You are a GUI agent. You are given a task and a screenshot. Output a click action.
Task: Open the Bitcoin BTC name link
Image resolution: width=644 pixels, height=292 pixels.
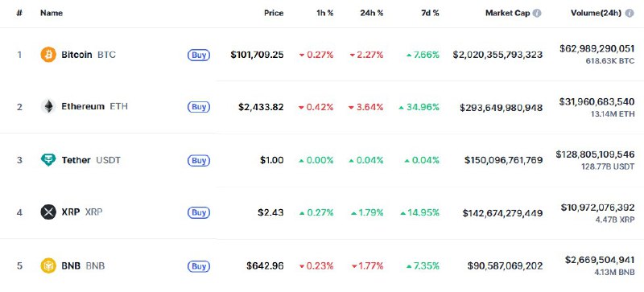(x=89, y=55)
